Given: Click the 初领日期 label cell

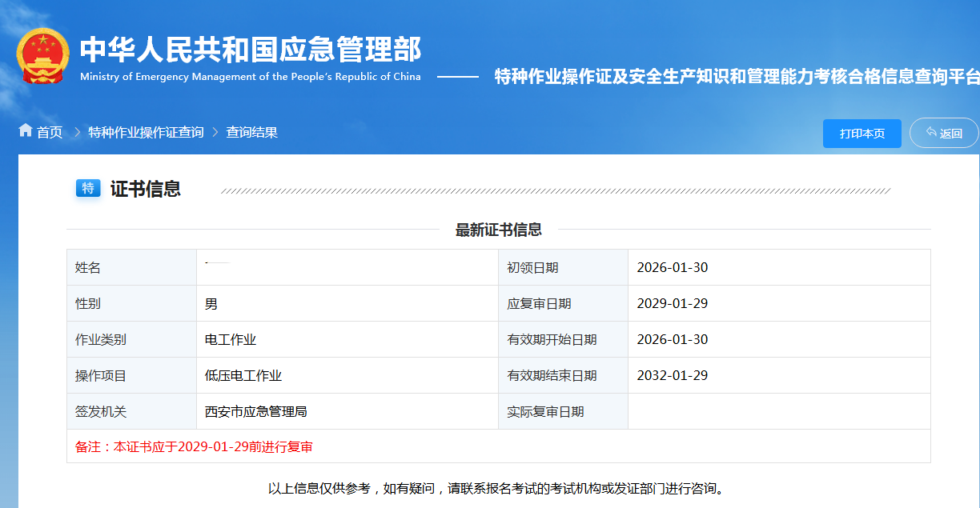Looking at the screenshot, I should click(x=563, y=267).
